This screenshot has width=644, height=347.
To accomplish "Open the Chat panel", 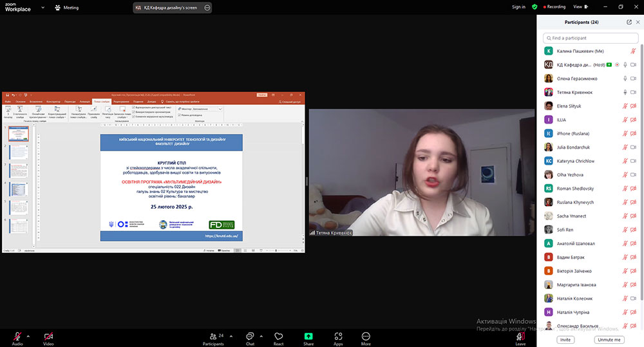I will 250,339.
